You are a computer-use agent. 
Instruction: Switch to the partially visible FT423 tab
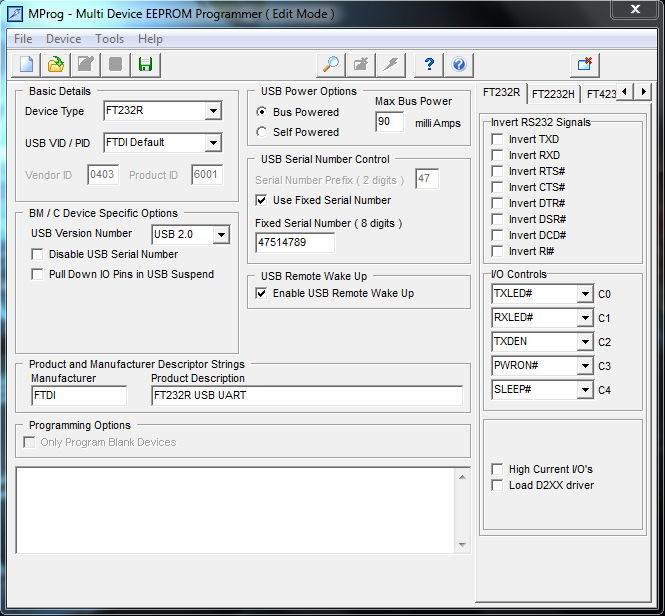pyautogui.click(x=600, y=94)
